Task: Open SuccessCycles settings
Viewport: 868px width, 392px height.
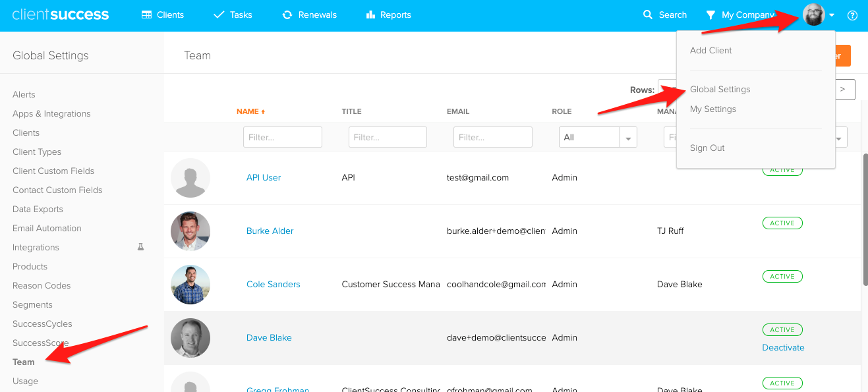Action: coord(42,323)
